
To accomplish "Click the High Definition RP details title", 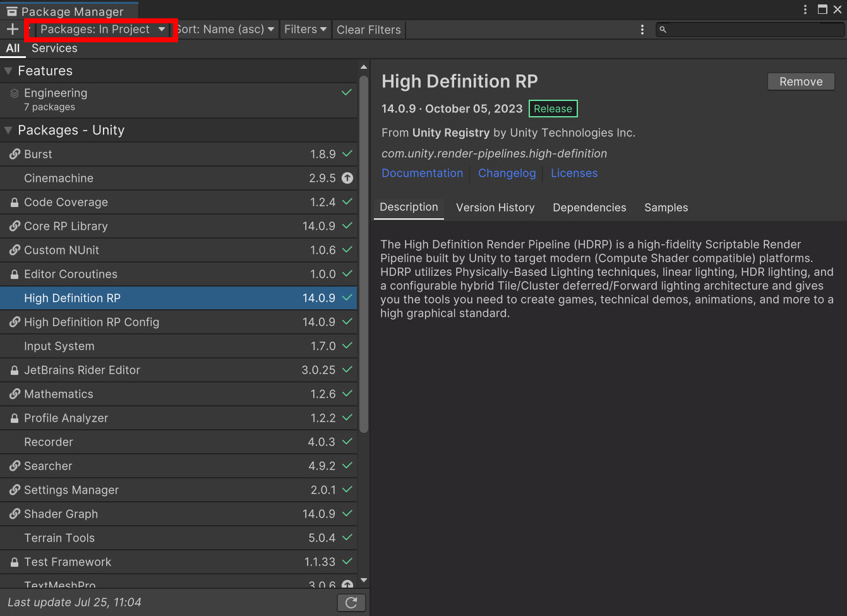I will [x=460, y=81].
